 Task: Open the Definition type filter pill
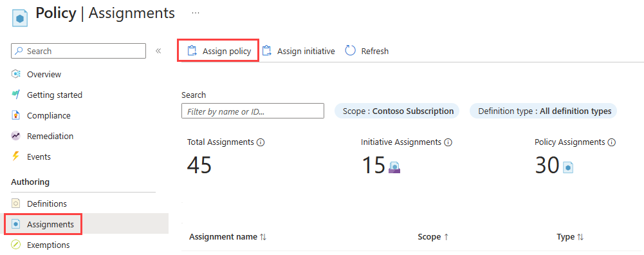543,111
